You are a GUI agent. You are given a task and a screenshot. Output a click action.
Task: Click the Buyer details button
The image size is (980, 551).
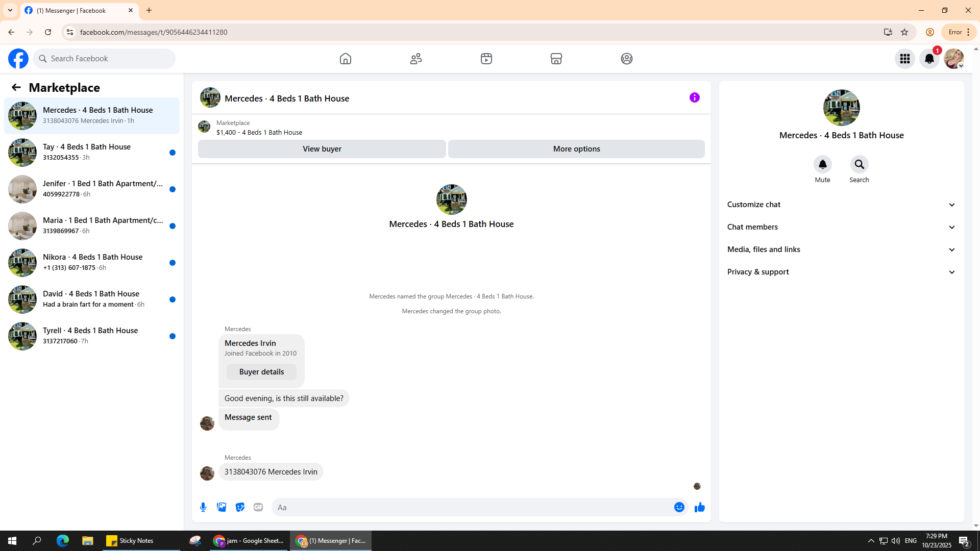[x=261, y=372]
